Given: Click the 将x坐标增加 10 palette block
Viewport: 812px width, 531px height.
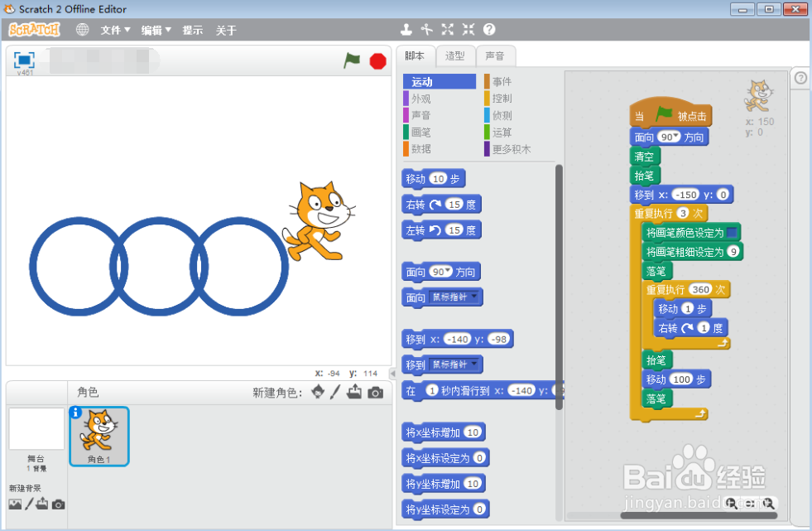Looking at the screenshot, I should [444, 432].
